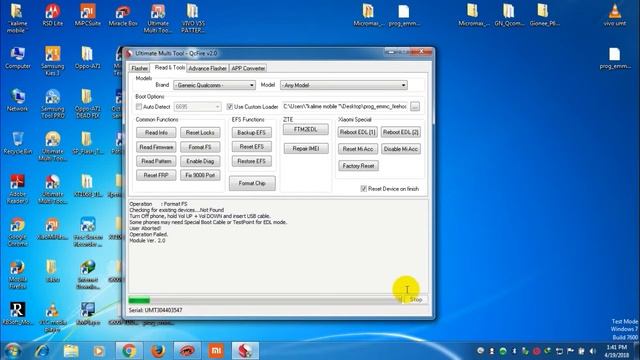Click the Enable Diag button
The height and width of the screenshot is (360, 640).
[x=200, y=161]
